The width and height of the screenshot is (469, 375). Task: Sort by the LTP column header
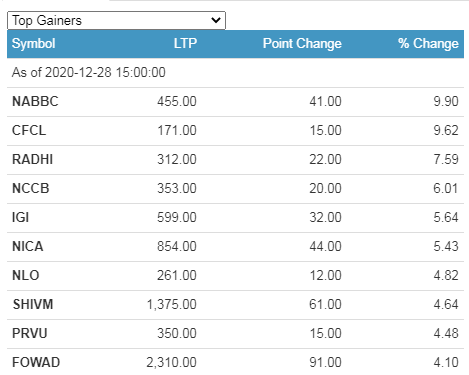(185, 43)
